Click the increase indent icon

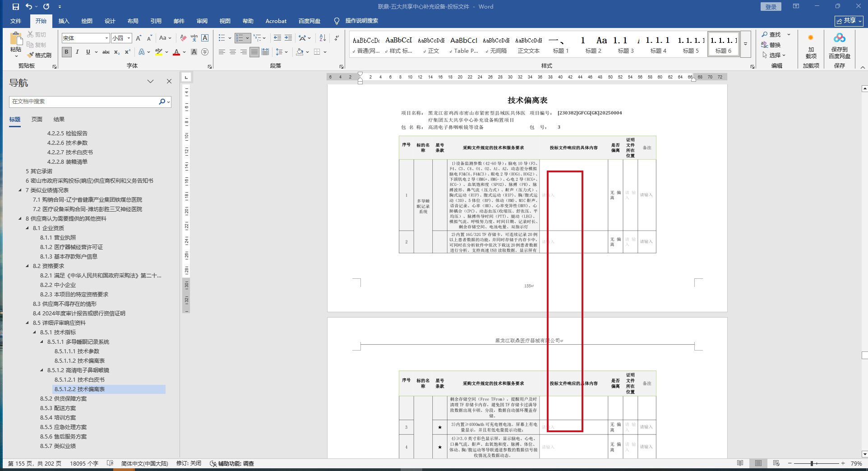click(288, 38)
